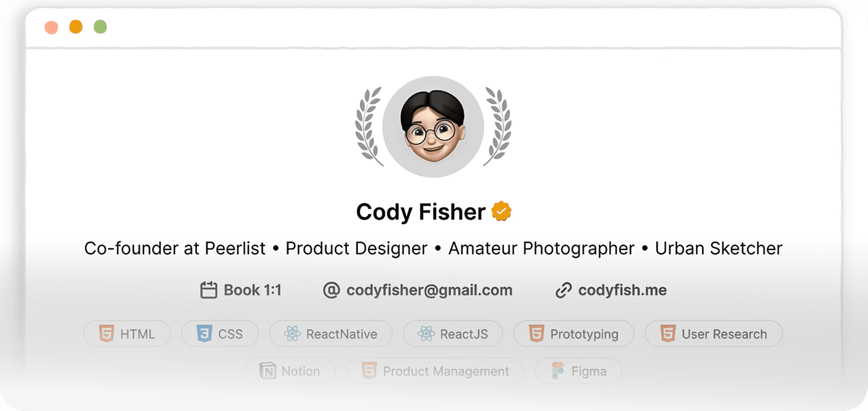
Task: Select the Product Management skill tag
Action: click(435, 371)
